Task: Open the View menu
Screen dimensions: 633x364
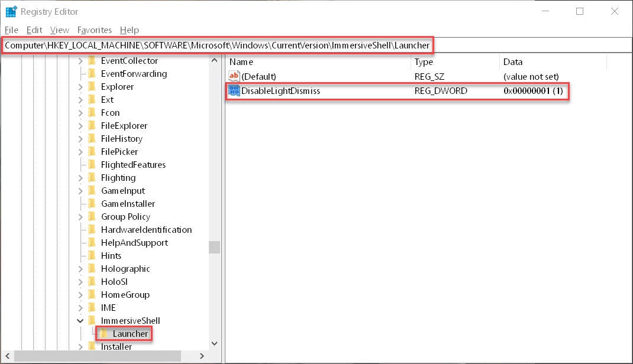Action: tap(59, 30)
